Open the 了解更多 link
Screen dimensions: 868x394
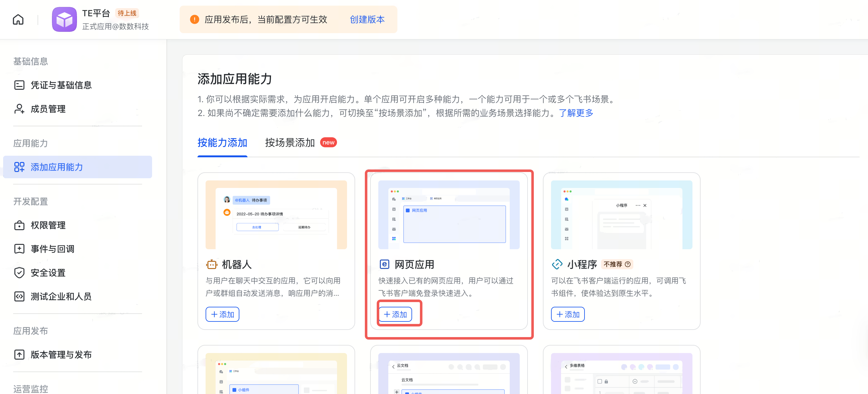pos(576,113)
